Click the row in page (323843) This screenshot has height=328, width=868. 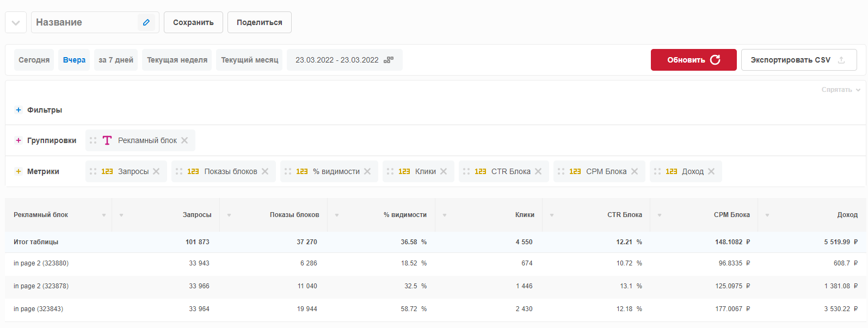tap(435, 309)
